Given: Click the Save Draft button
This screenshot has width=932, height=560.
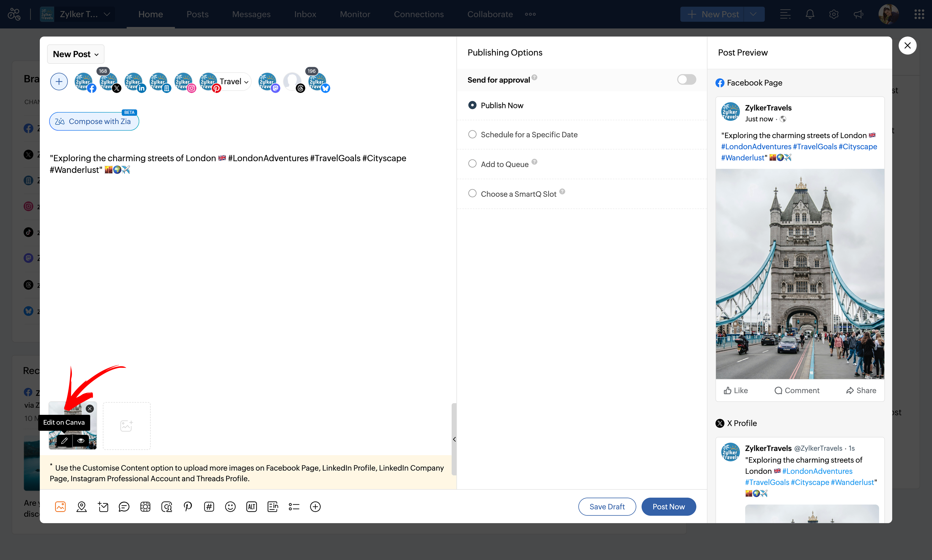Looking at the screenshot, I should (x=607, y=506).
